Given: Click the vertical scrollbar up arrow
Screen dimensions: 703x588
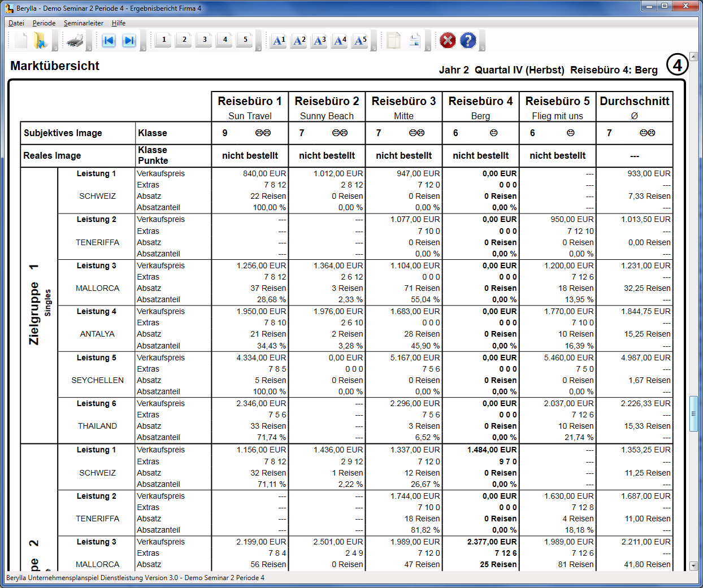Looking at the screenshot, I should (693, 56).
